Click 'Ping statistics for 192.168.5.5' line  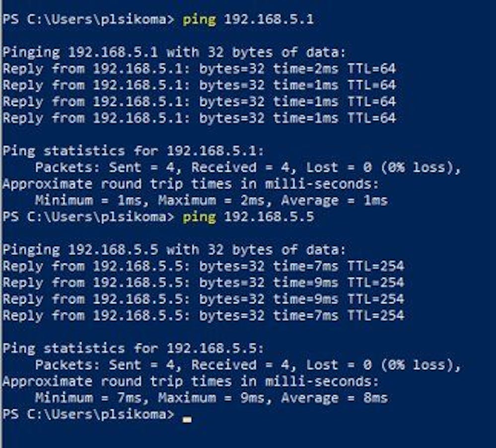(133, 349)
